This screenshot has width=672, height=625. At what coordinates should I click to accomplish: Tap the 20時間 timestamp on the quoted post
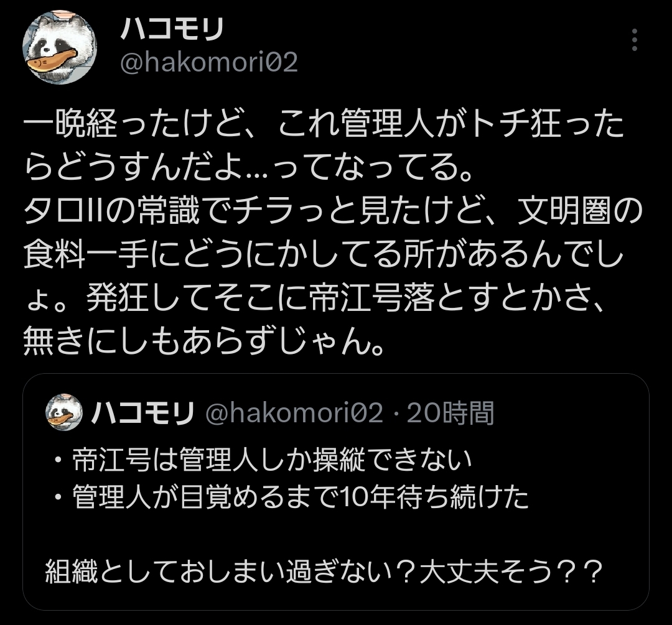pyautogui.click(x=450, y=413)
